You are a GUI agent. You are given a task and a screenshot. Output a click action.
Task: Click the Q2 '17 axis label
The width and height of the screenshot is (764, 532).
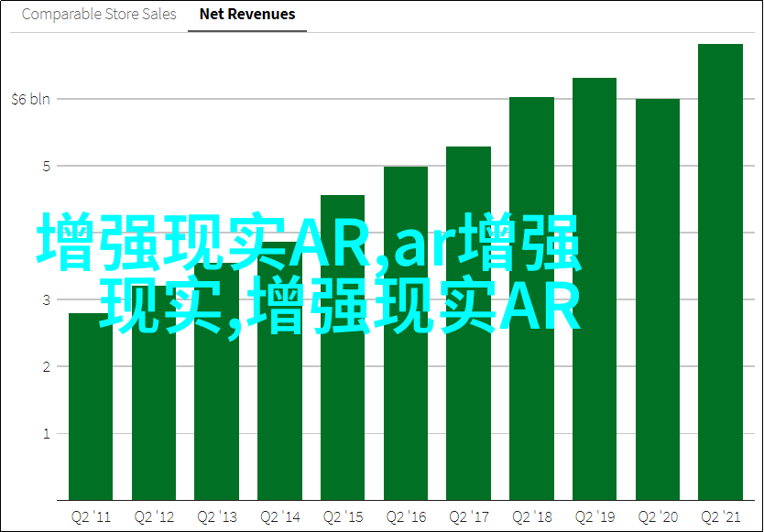coord(468,517)
